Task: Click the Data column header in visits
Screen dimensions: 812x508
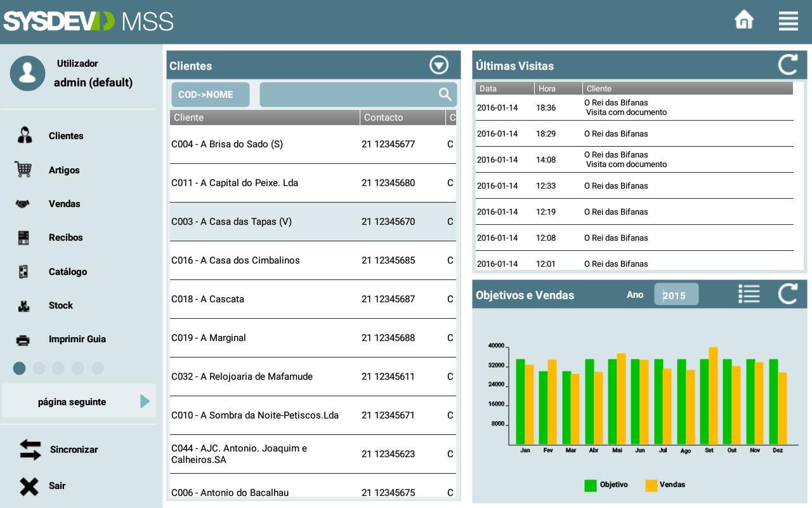Action: click(x=505, y=88)
